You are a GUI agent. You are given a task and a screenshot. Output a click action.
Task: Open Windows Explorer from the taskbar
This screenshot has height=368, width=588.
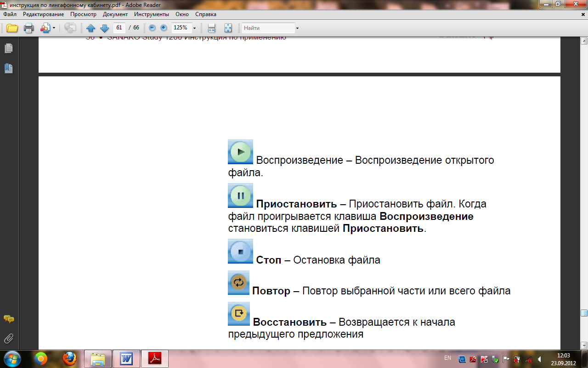98,358
